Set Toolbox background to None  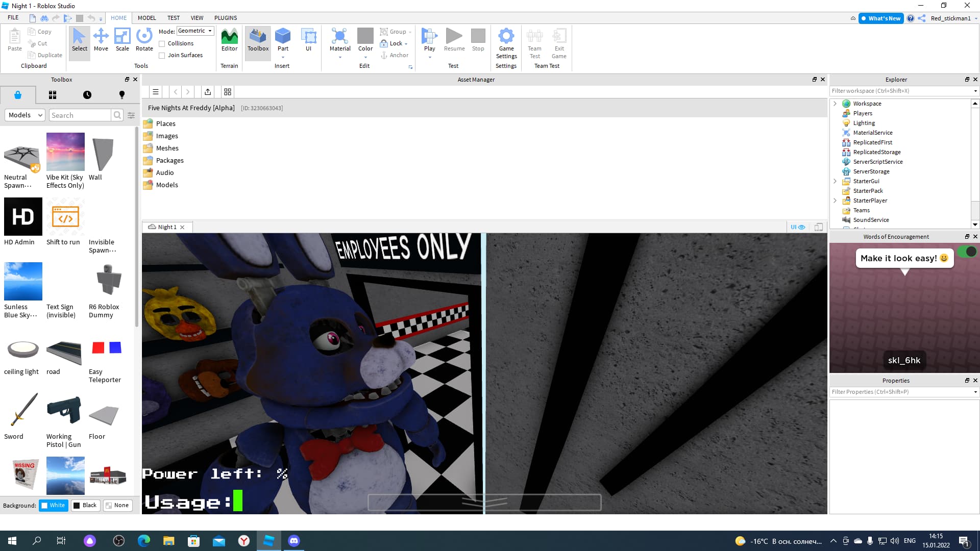[117, 505]
